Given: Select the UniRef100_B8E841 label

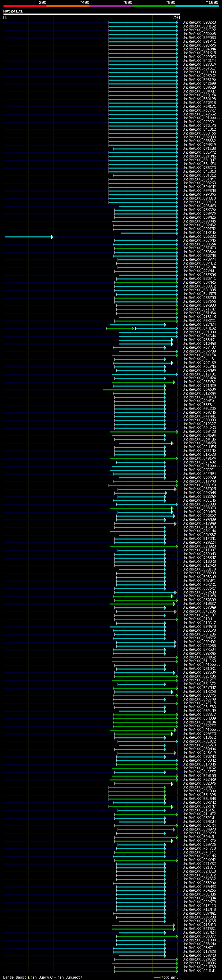Looking at the screenshot, I should tap(199, 405).
